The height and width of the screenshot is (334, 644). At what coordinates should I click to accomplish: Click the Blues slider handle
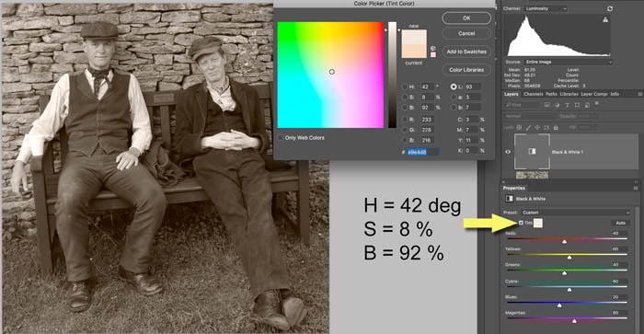tap(559, 305)
